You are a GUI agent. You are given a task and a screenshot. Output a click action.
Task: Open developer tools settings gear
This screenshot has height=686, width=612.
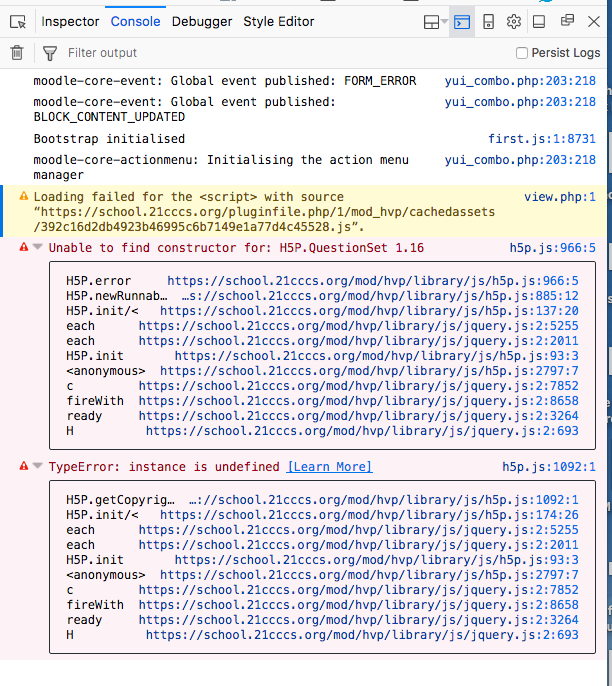click(x=514, y=21)
